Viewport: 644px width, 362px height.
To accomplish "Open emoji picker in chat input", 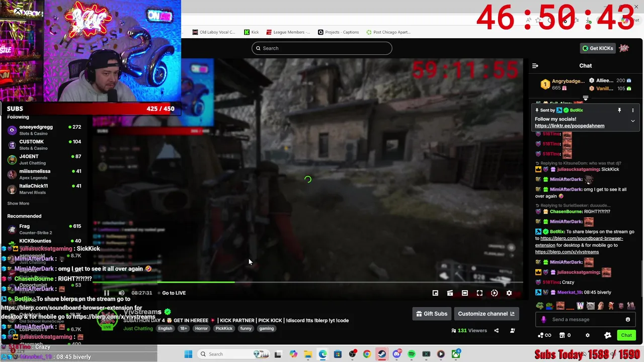I will click(x=627, y=320).
